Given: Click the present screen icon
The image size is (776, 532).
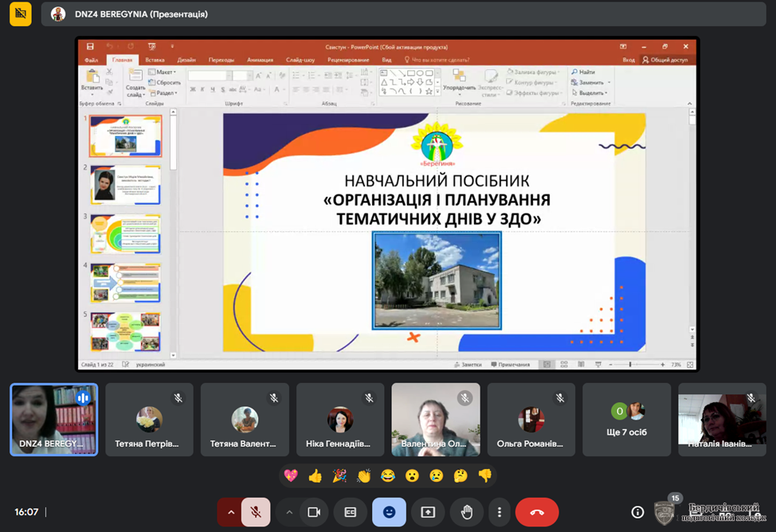Looking at the screenshot, I should pyautogui.click(x=428, y=512).
